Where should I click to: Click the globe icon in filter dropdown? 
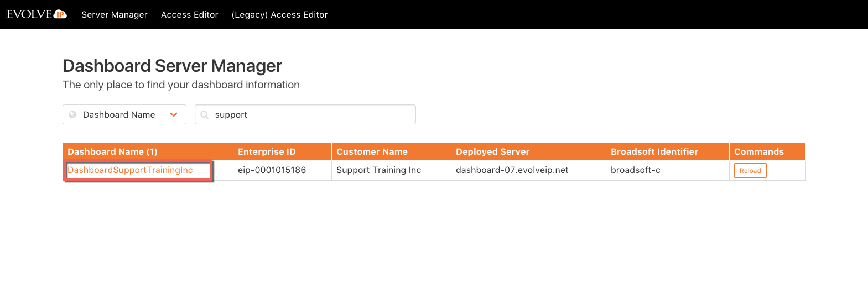click(x=72, y=115)
